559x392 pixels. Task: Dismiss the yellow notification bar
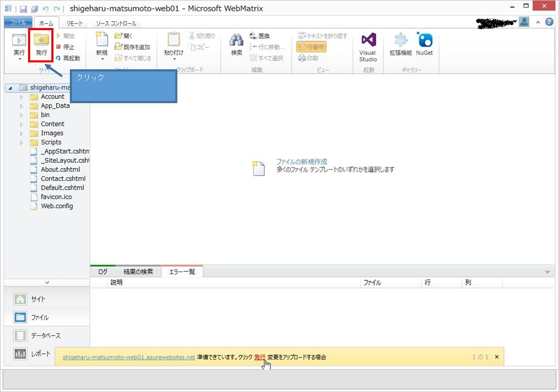497,357
